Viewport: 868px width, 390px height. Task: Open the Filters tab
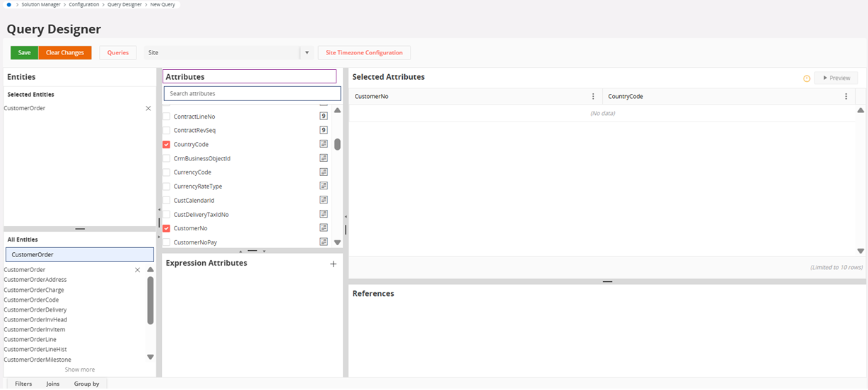23,384
